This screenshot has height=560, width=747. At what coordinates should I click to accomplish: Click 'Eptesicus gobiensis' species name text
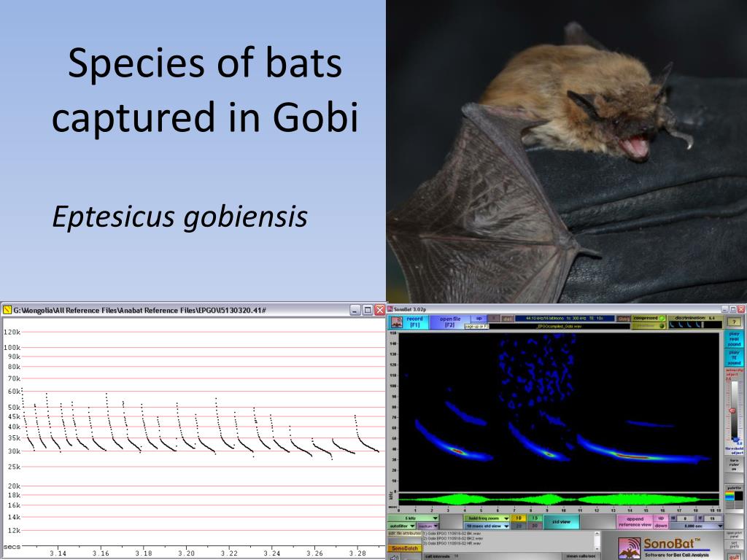(179, 217)
